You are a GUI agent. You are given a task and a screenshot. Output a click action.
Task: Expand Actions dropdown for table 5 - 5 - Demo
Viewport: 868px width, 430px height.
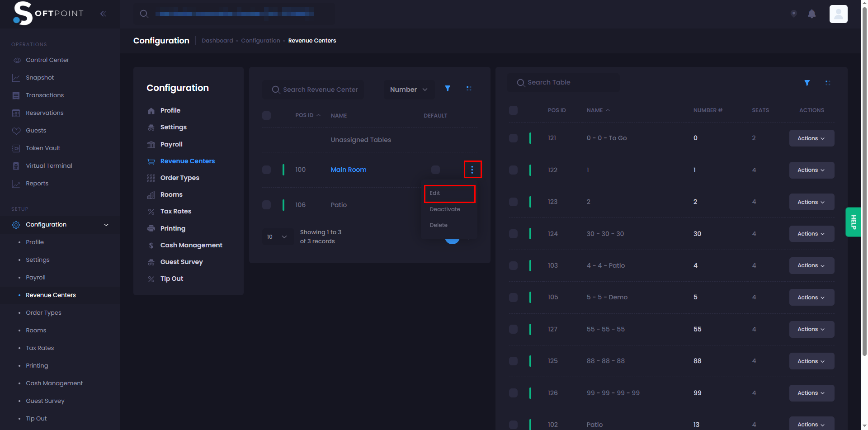pos(811,297)
